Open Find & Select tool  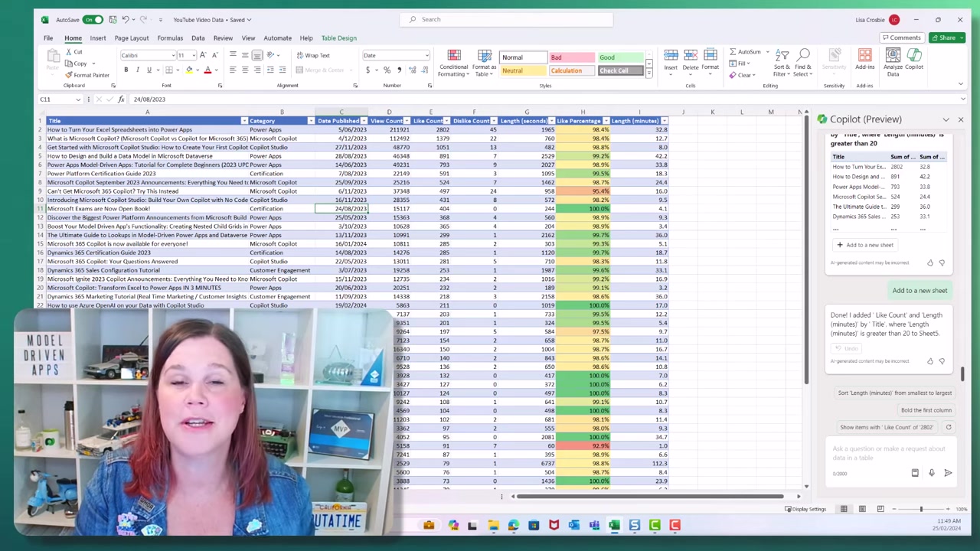click(803, 63)
